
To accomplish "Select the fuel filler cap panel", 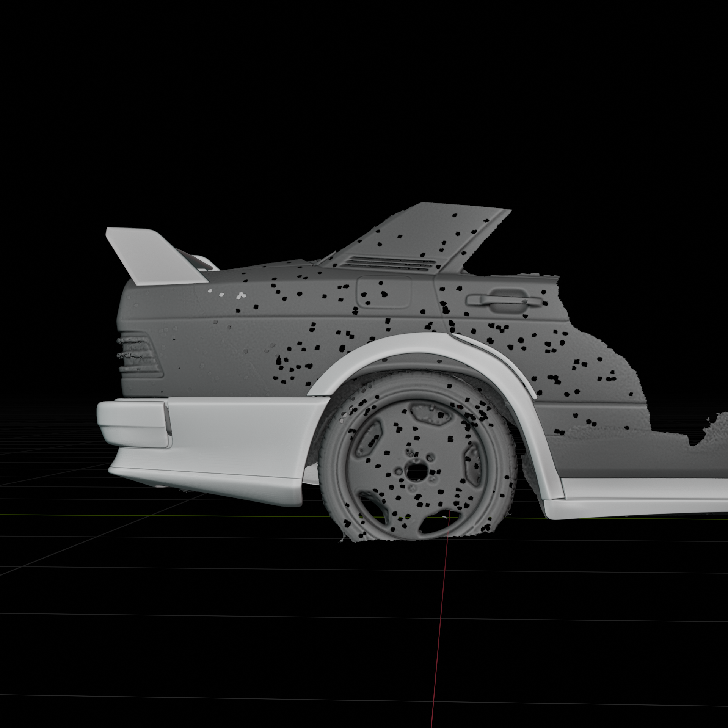I will (x=384, y=292).
